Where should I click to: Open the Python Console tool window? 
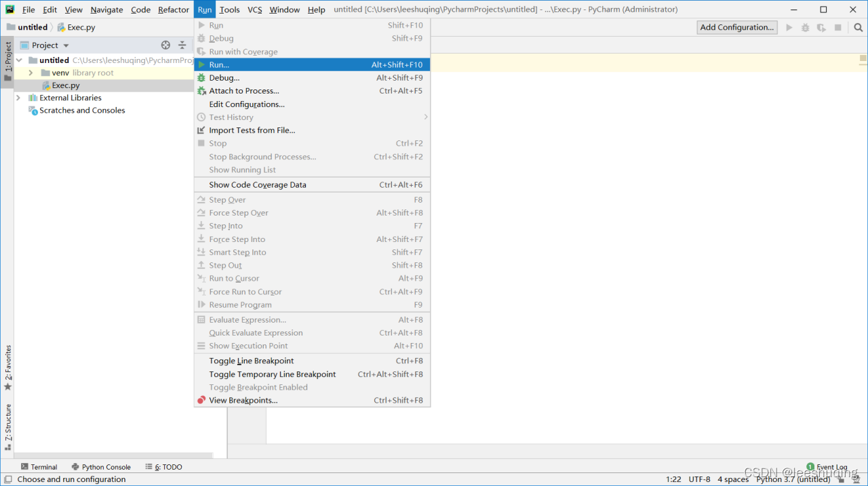(101, 467)
